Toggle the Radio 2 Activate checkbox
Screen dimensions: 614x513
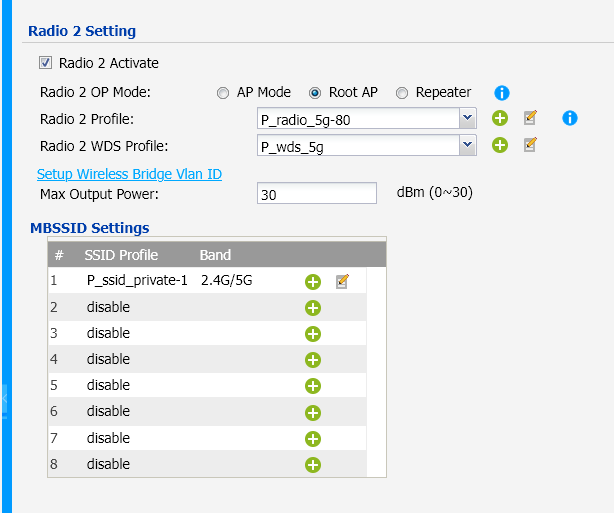45,63
